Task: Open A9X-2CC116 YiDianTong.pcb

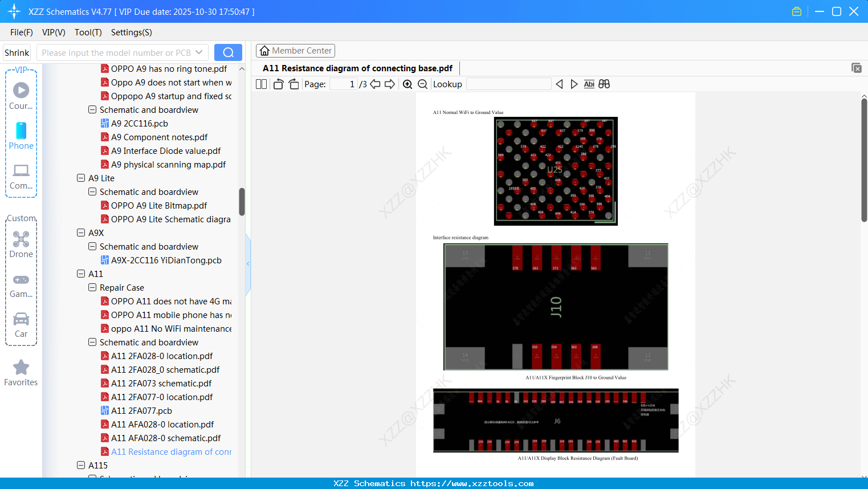Action: tap(166, 260)
